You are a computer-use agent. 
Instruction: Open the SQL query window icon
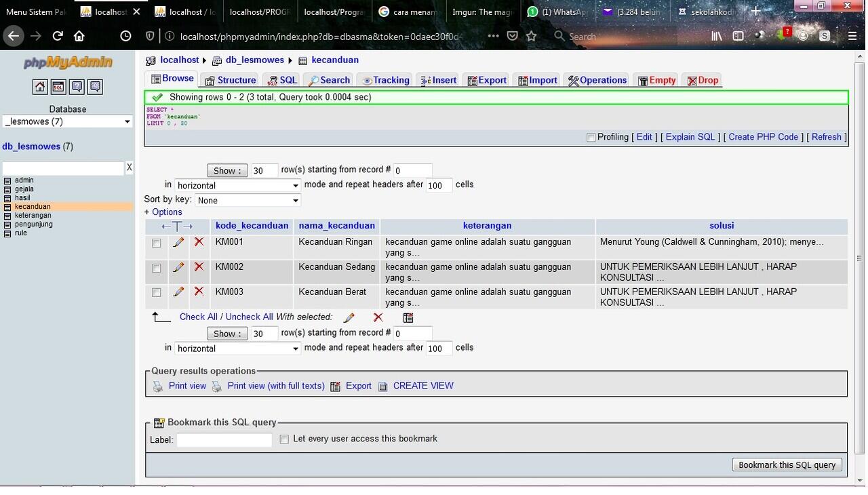(x=58, y=87)
